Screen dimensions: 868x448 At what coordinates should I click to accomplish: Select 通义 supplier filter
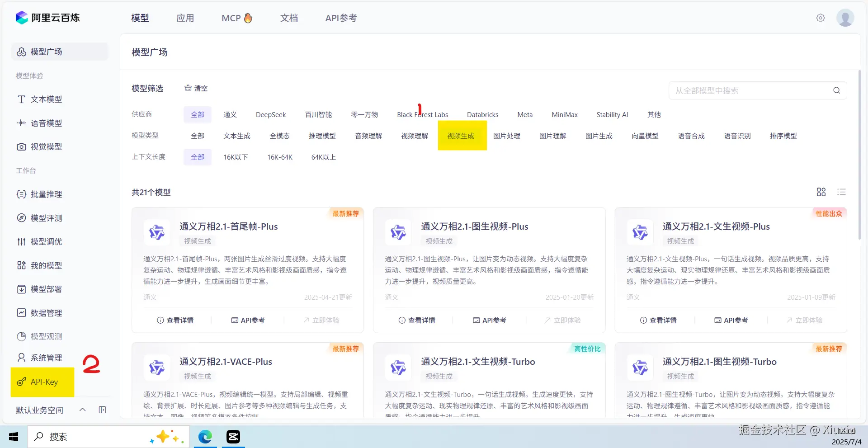230,115
